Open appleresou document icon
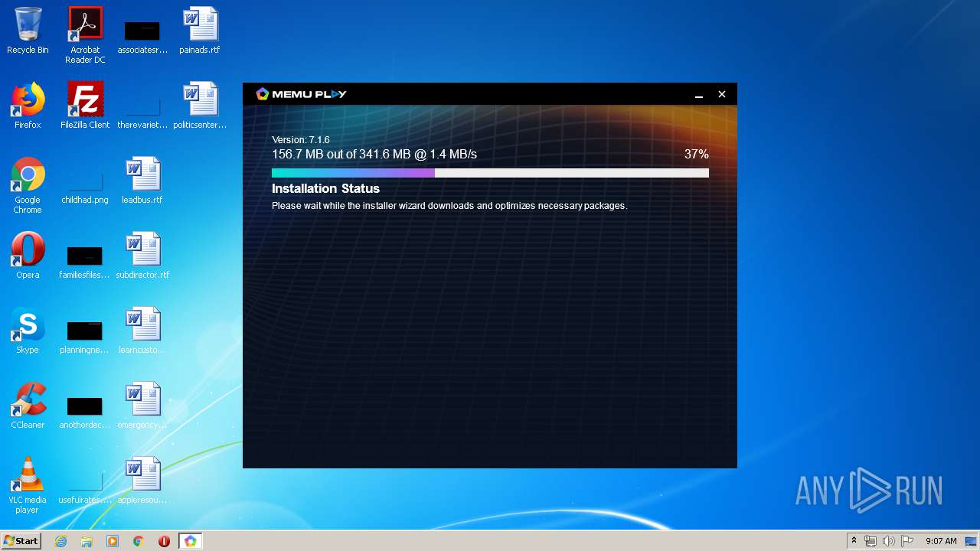The width and height of the screenshot is (980, 551). (x=142, y=481)
